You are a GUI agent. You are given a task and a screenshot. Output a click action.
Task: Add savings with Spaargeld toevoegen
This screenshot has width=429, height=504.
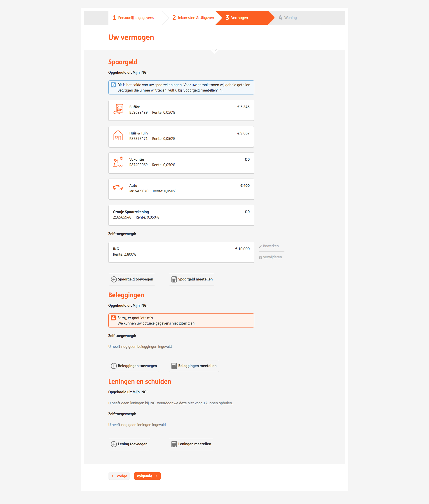132,279
